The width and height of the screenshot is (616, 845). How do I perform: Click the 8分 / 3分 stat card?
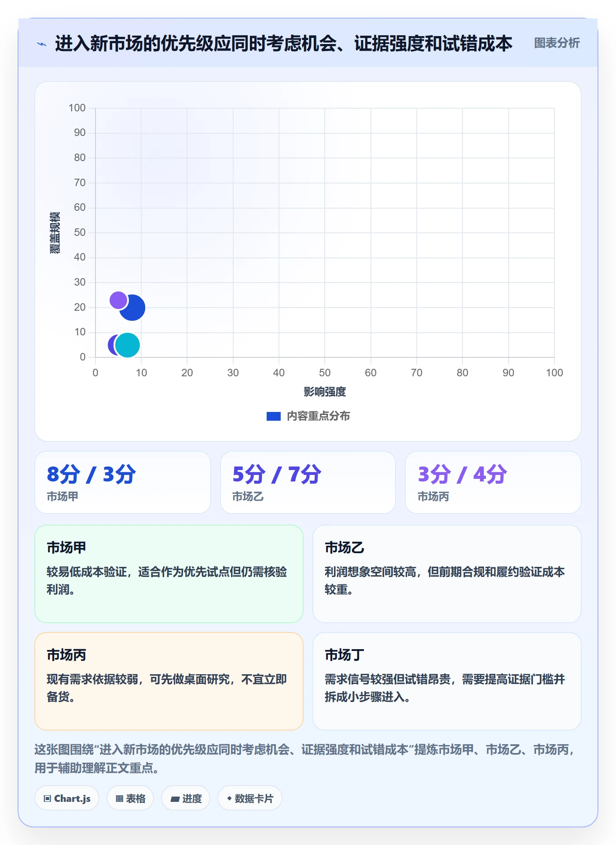[123, 482]
